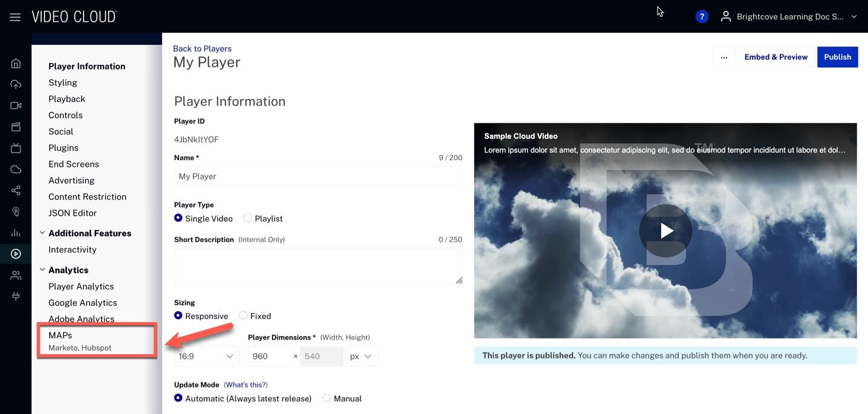Select the Playlist player type
The image size is (868, 414).
[x=248, y=218]
